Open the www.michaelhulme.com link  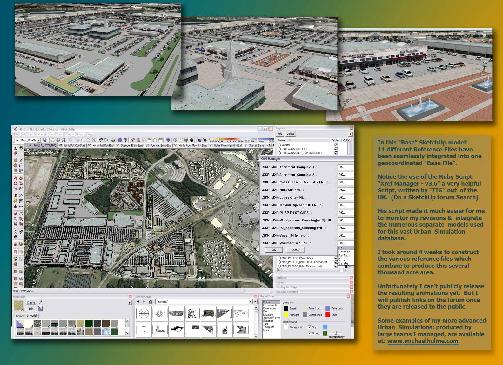423,341
